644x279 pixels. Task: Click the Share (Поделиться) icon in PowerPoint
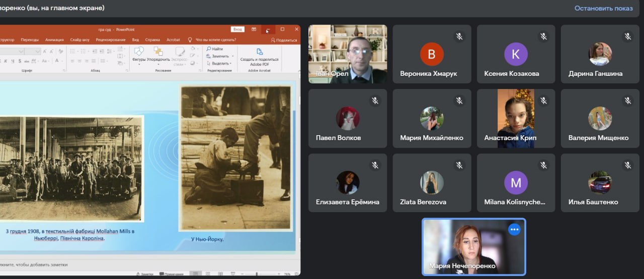[273, 40]
